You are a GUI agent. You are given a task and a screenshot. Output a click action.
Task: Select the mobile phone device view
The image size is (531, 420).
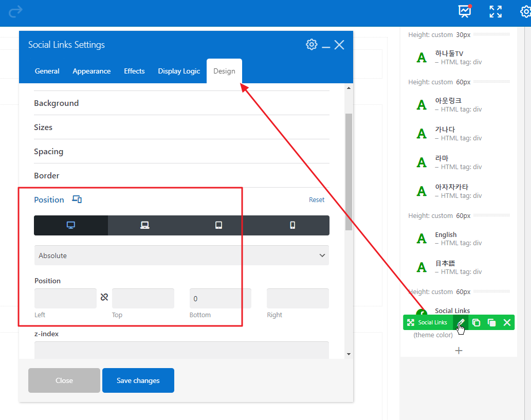pyautogui.click(x=292, y=225)
